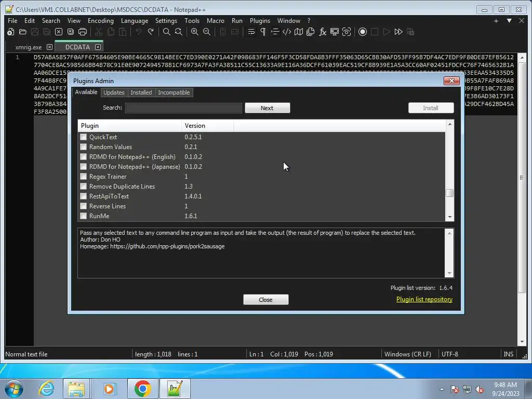
Task: Check the Reverse Lines plugin checkbox
Action: 84,206
